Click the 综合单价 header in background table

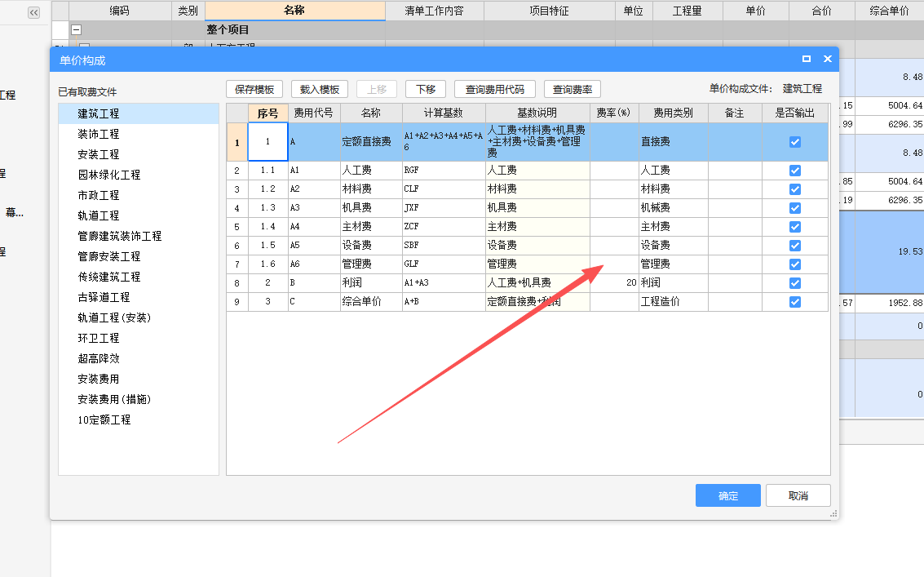pyautogui.click(x=889, y=11)
